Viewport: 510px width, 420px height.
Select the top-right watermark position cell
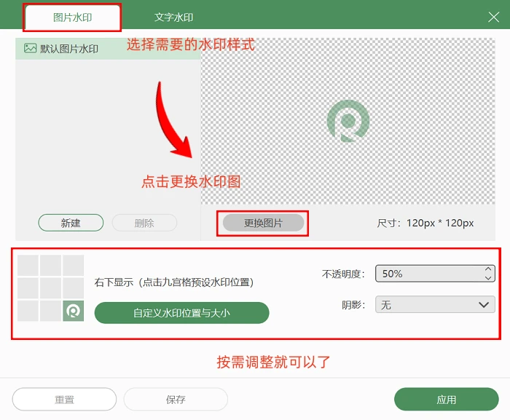click(x=73, y=265)
